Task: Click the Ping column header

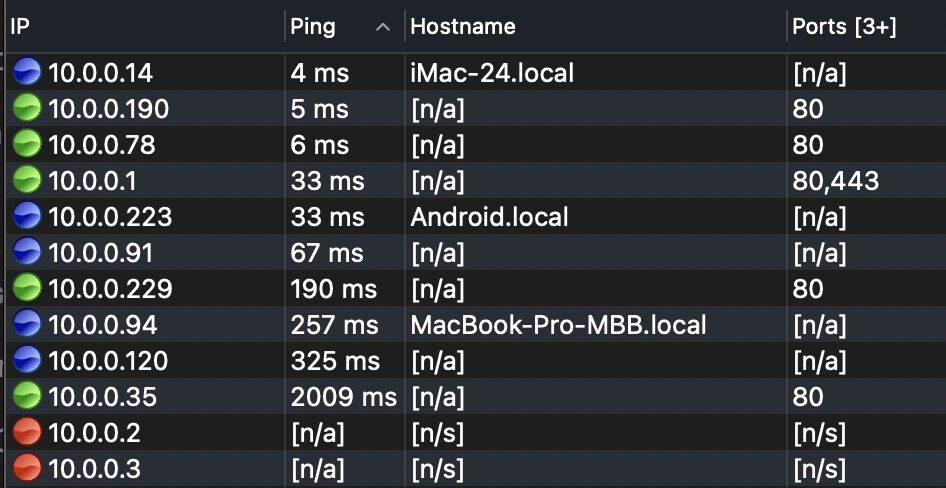Action: point(313,28)
